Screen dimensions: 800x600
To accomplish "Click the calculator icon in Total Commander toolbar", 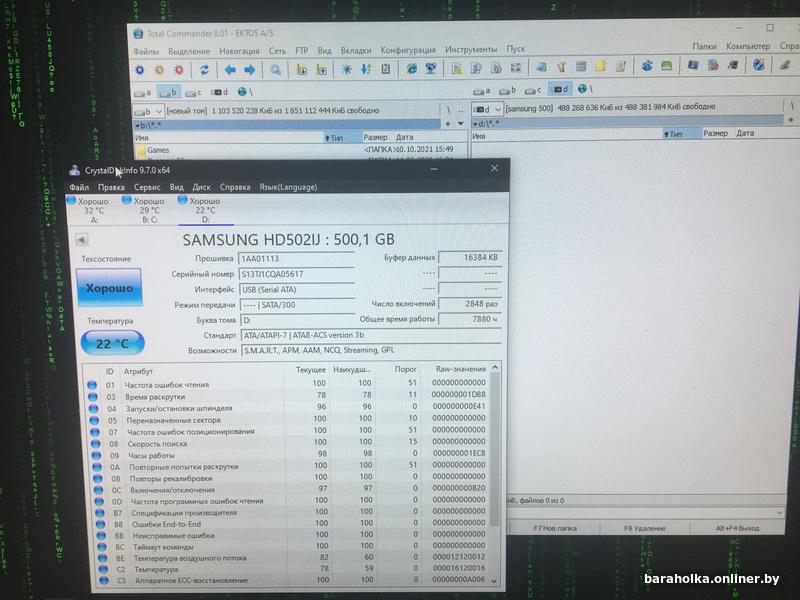I will [x=581, y=66].
